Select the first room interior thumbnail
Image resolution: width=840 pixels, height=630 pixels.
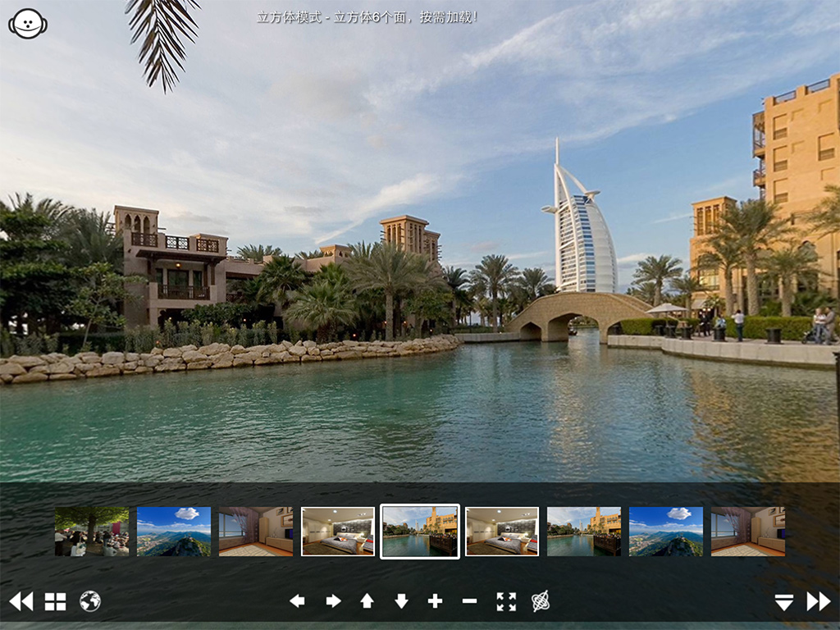click(x=256, y=532)
